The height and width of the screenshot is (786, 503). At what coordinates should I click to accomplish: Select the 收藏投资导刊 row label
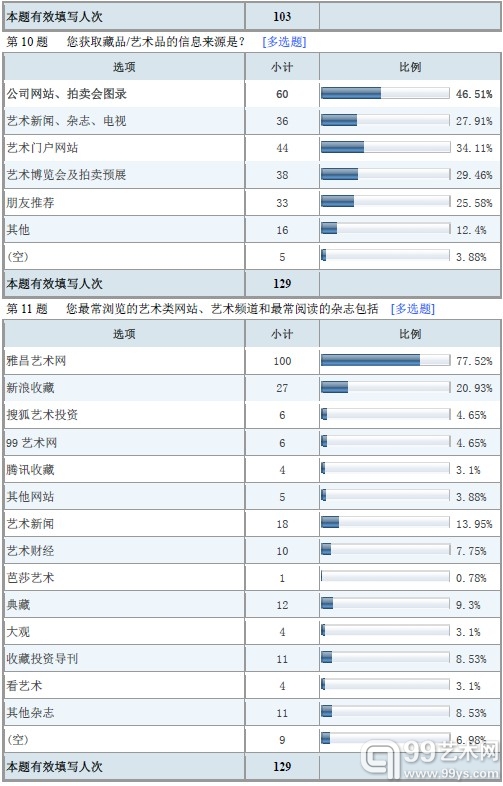42,659
